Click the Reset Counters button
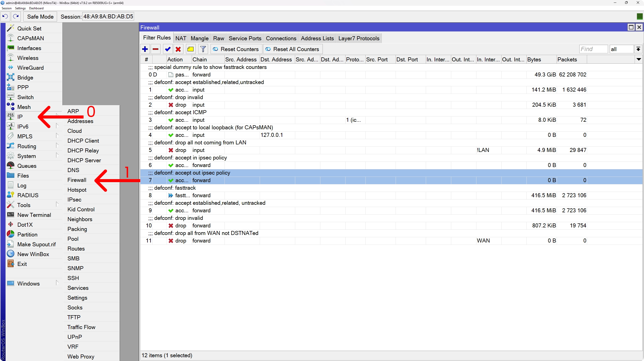 pos(236,49)
